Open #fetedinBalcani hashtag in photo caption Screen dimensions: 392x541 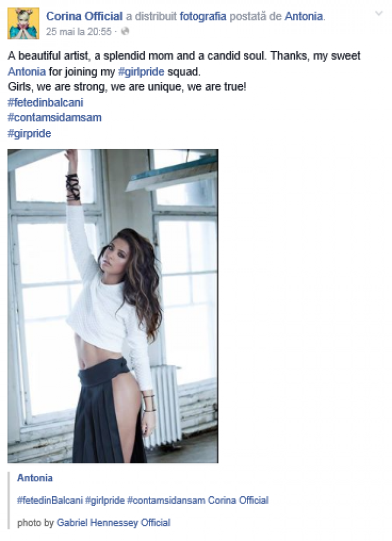point(50,500)
